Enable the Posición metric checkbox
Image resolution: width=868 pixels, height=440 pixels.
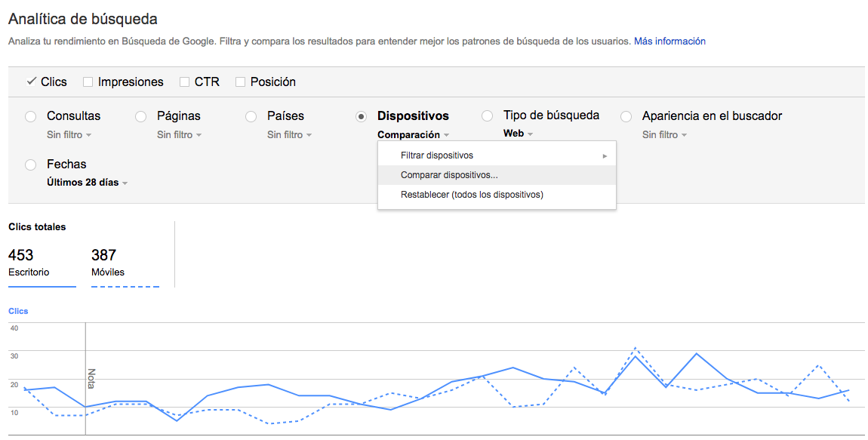(240, 81)
